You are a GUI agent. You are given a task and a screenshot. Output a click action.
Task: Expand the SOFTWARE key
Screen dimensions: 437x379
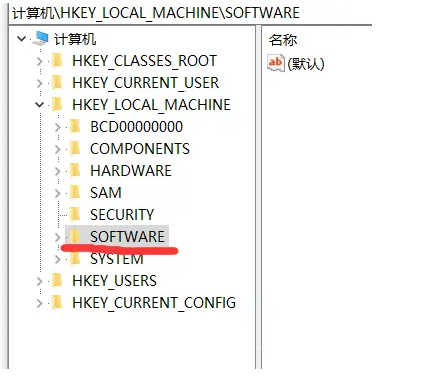[x=58, y=237]
